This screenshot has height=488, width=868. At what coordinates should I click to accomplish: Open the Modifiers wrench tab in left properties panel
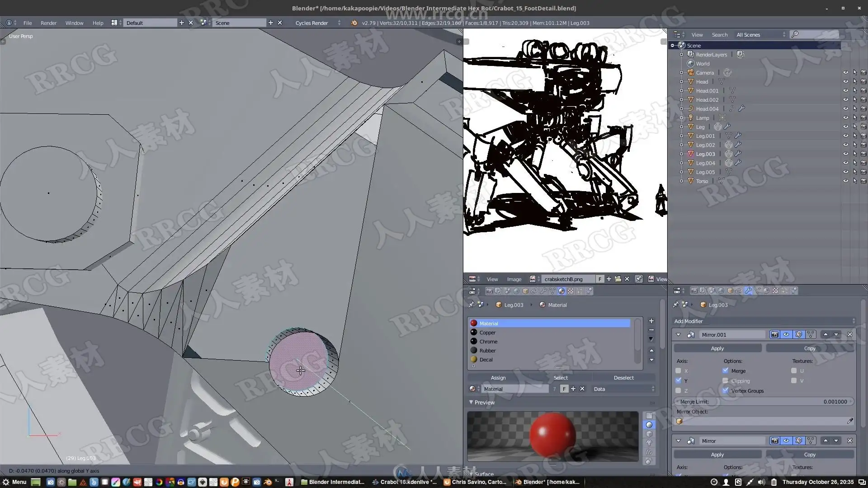click(x=543, y=291)
